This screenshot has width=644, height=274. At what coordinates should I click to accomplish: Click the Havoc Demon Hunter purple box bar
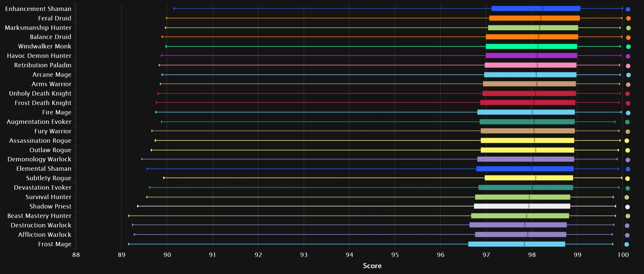[x=531, y=56]
